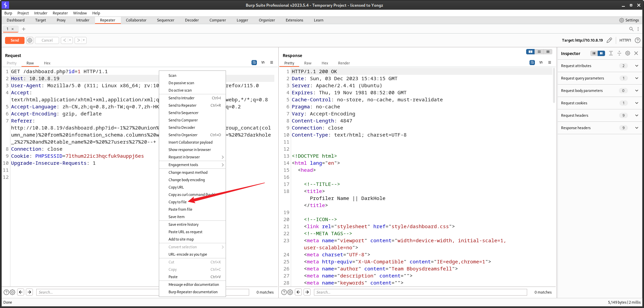Open Inspector settings gear
Image resolution: width=644 pixels, height=308 pixels.
[x=628, y=53]
